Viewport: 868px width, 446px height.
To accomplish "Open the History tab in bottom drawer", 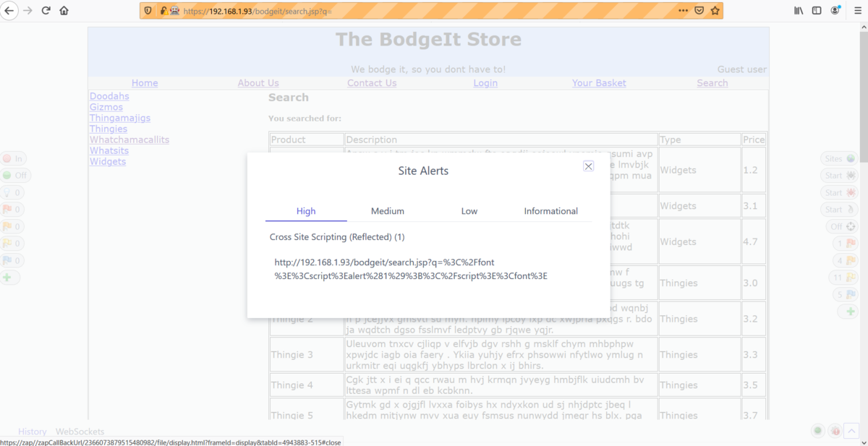I will [33, 432].
